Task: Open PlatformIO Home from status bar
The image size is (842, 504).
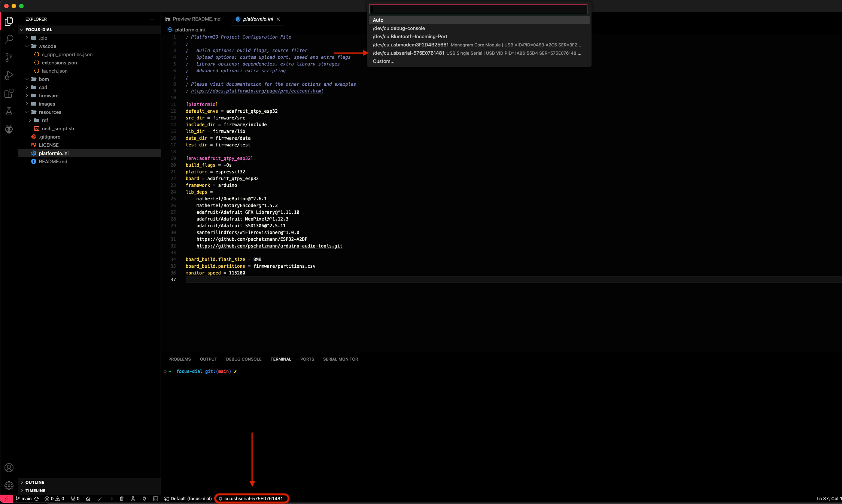Action: [x=88, y=499]
